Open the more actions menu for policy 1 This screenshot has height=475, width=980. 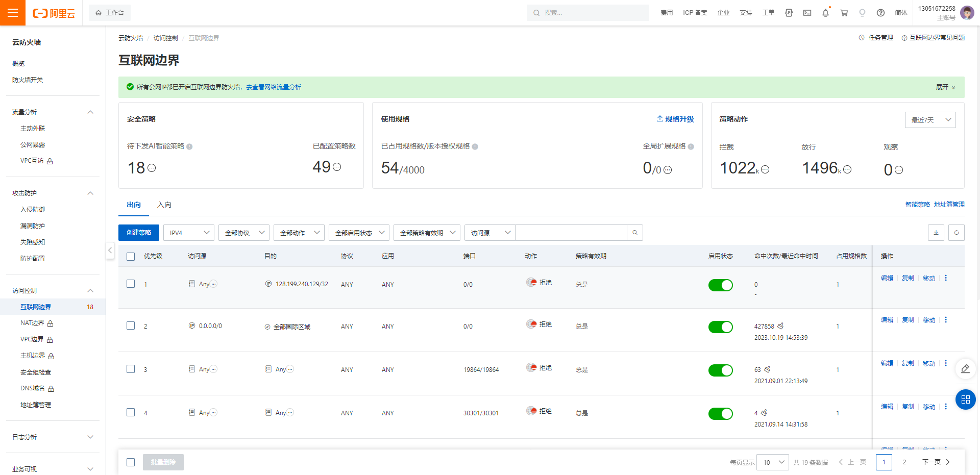946,278
